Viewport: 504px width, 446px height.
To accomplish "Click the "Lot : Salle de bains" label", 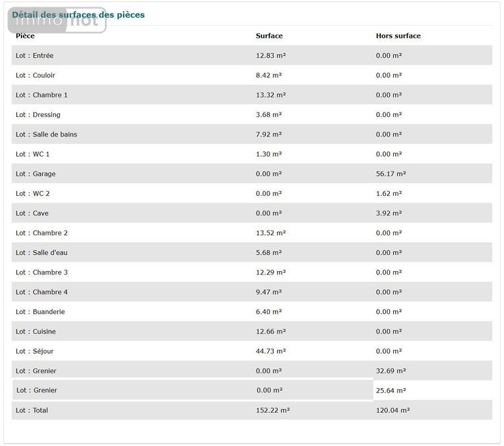I will click(46, 135).
